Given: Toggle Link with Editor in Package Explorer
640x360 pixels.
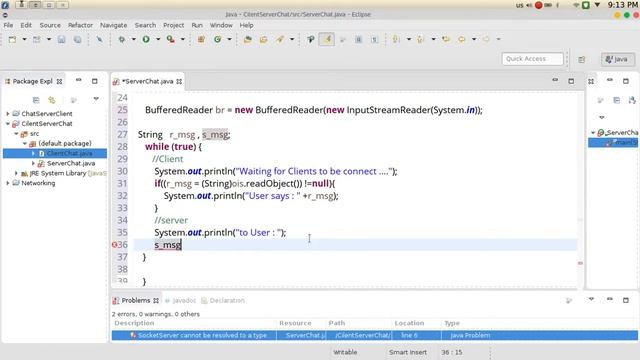Looking at the screenshot, I should (52, 100).
